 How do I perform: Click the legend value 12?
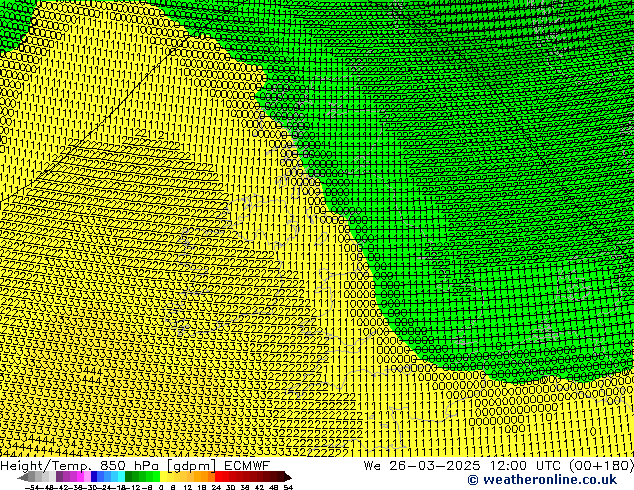[x=188, y=487]
